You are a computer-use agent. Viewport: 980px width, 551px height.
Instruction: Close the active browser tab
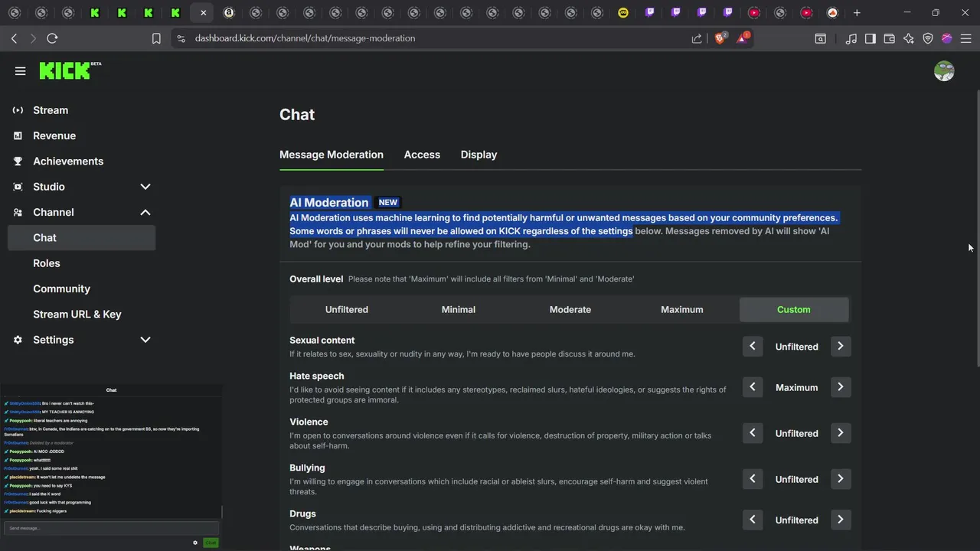click(203, 12)
